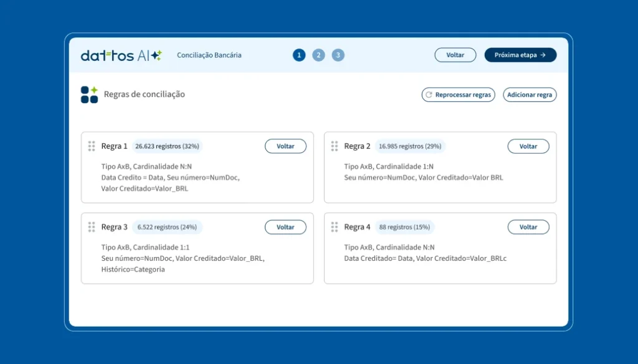
Task: Click the arrow icon in Próxima etapa
Action: pos(543,55)
